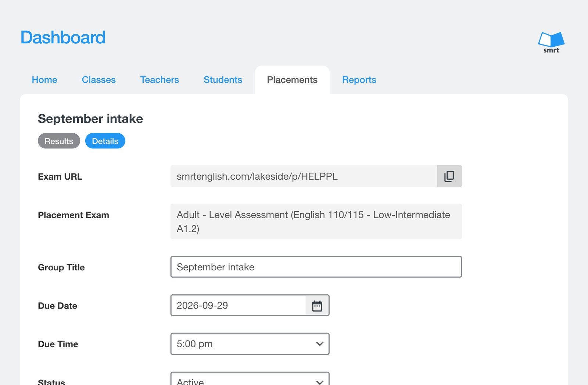
Task: Go to the Teachers tab
Action: (159, 80)
